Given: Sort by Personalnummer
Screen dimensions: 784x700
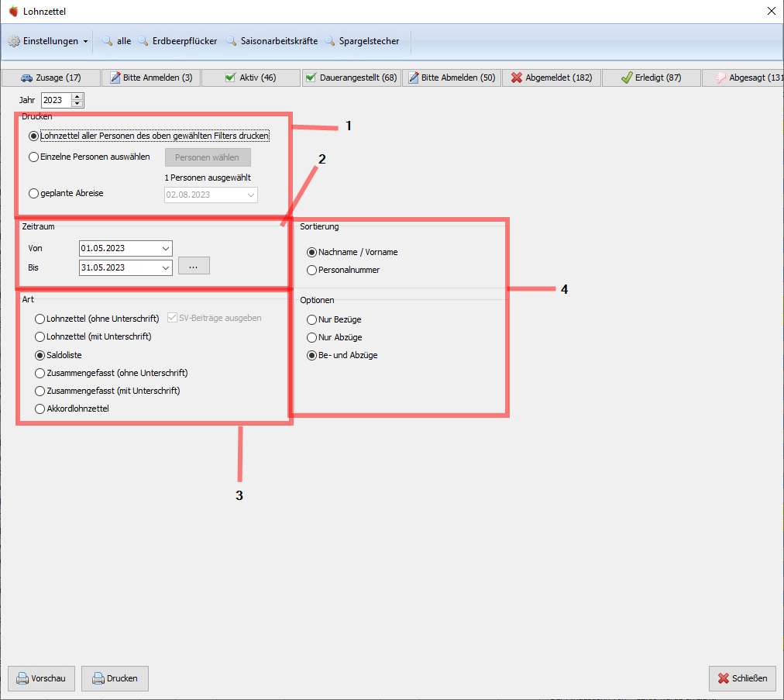Looking at the screenshot, I should point(312,271).
